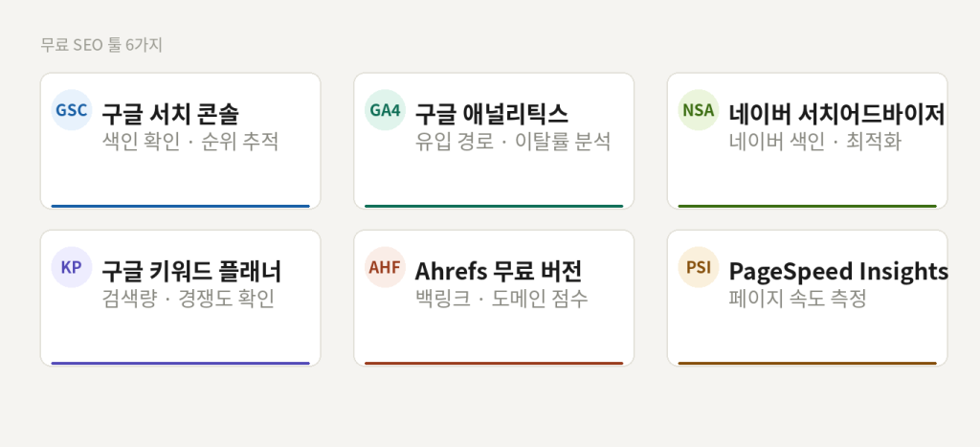
Task: Open the 구글 키워드 플래너 title
Action: [x=191, y=271]
